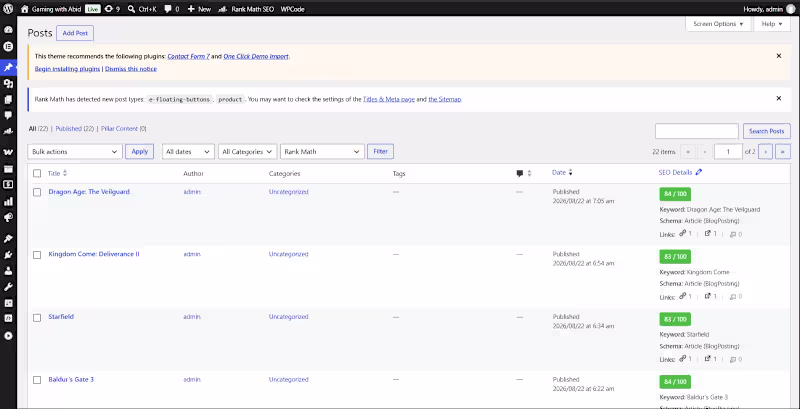Open the Appearance paintbrush sidebar icon
This screenshot has width=800, height=409.
8,239
